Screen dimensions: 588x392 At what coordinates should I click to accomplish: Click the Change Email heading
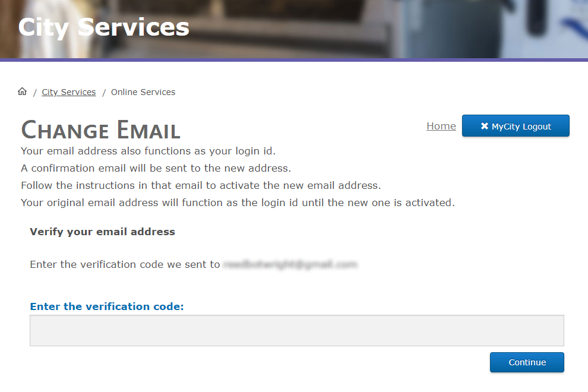click(x=100, y=129)
